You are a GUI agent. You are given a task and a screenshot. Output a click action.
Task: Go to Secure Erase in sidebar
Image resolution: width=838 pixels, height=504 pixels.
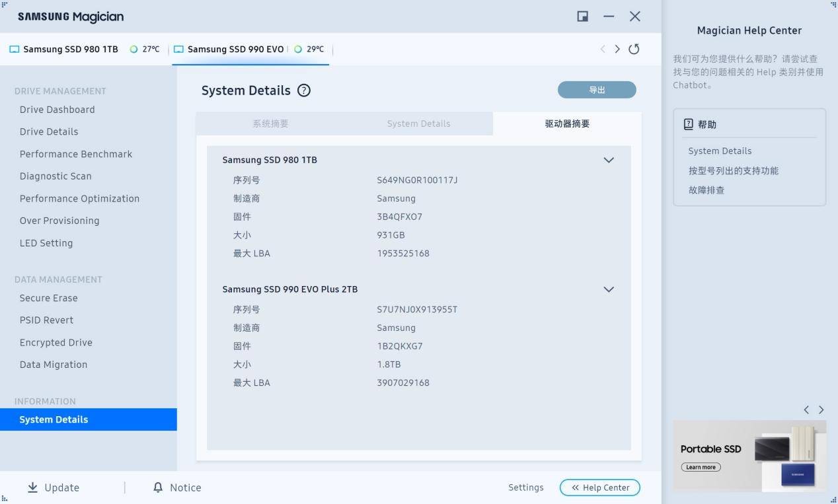(49, 298)
